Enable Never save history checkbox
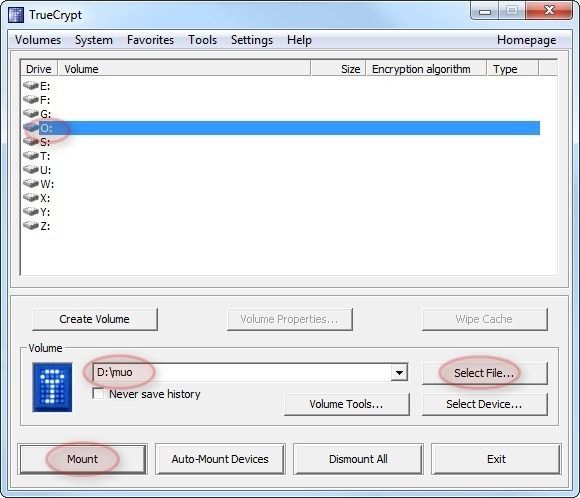This screenshot has width=580, height=498. coord(98,394)
